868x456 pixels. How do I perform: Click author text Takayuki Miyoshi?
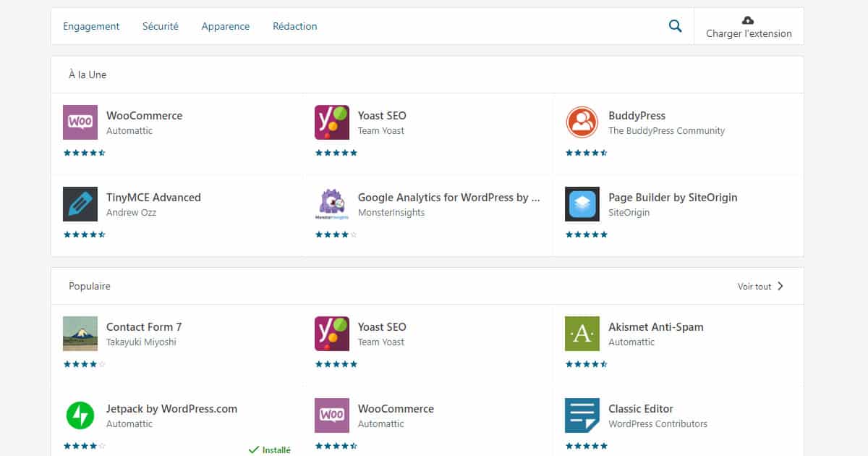tap(141, 342)
